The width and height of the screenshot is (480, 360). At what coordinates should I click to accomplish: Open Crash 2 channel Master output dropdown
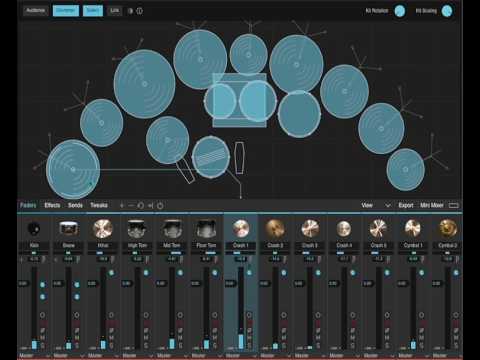coord(275,356)
